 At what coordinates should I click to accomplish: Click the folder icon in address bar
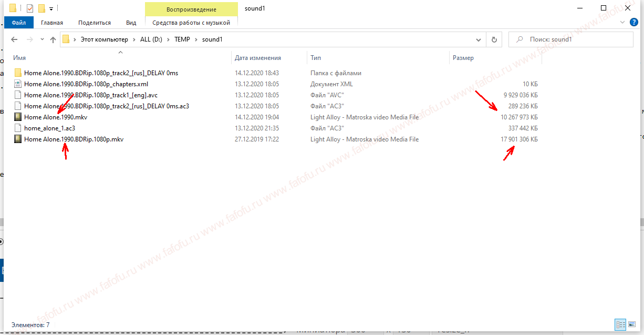point(66,39)
